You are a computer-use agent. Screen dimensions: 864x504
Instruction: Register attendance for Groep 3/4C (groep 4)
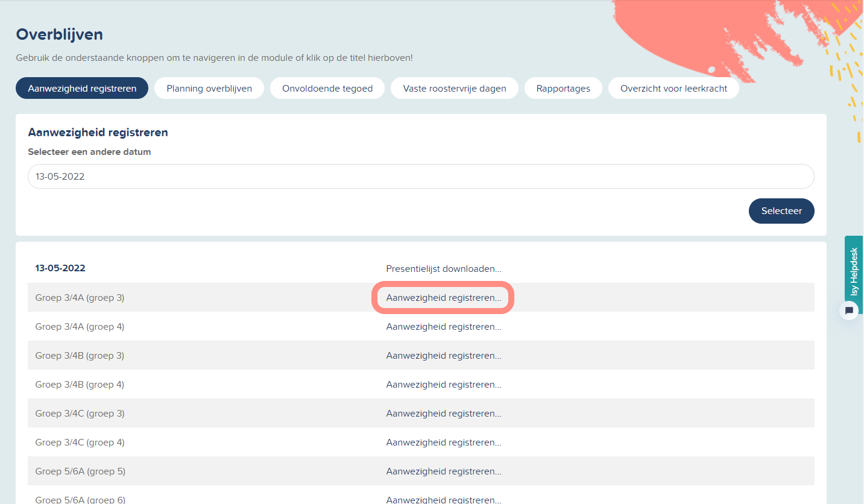pyautogui.click(x=444, y=442)
